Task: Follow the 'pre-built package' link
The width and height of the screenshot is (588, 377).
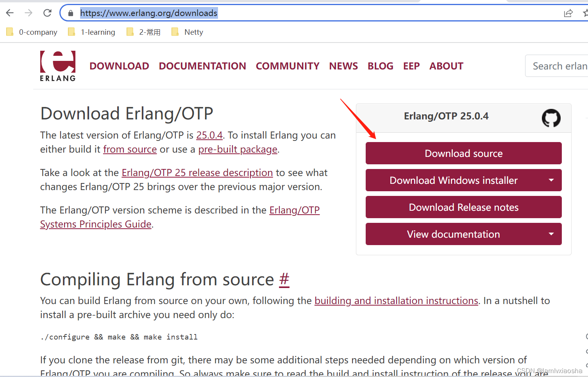Action: (x=238, y=149)
